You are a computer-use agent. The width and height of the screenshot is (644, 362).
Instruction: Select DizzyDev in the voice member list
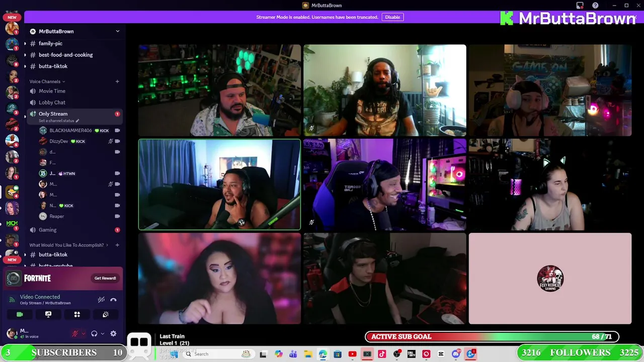point(79,141)
